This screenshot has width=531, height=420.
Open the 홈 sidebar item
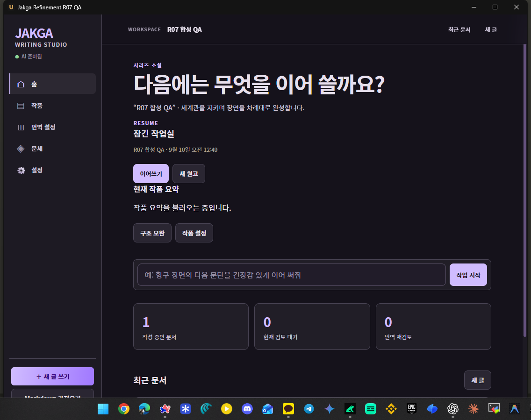[52, 84]
